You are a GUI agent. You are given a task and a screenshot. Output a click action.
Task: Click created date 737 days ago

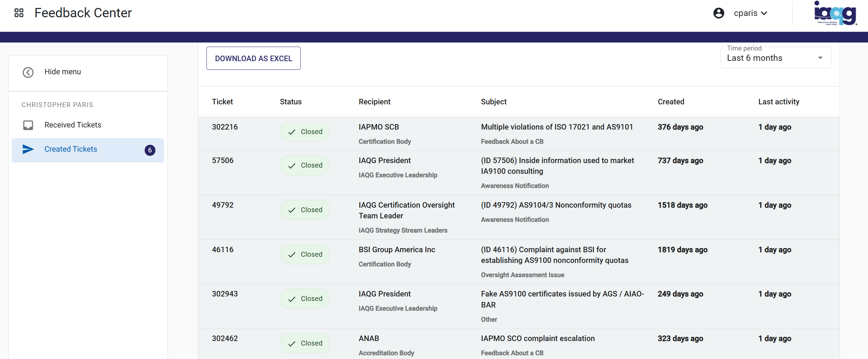680,160
